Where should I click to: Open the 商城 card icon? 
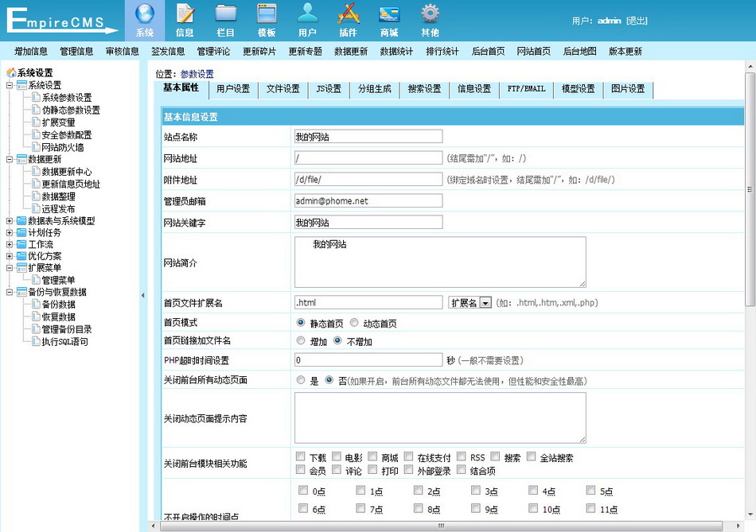(389, 14)
